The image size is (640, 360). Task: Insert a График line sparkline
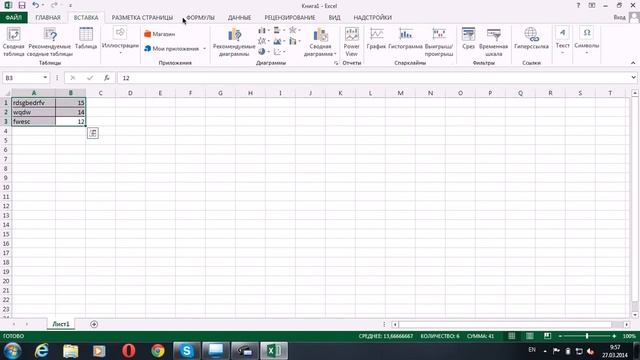[376, 39]
